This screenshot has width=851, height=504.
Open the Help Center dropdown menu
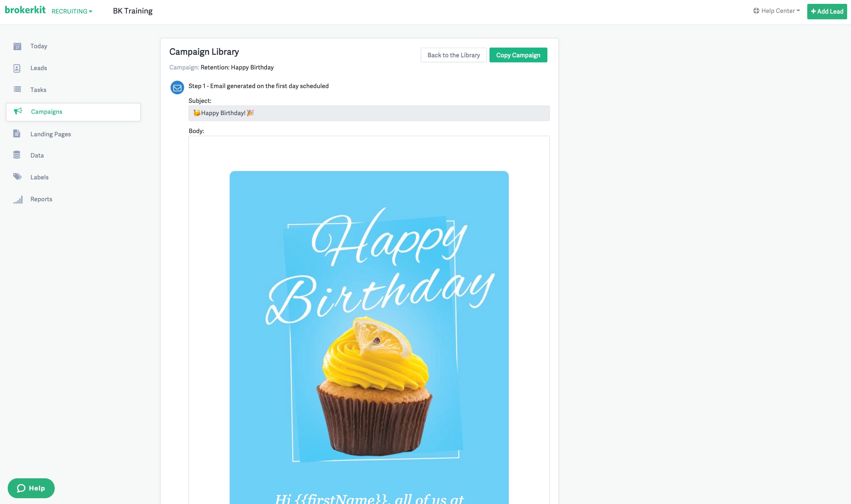coord(777,11)
